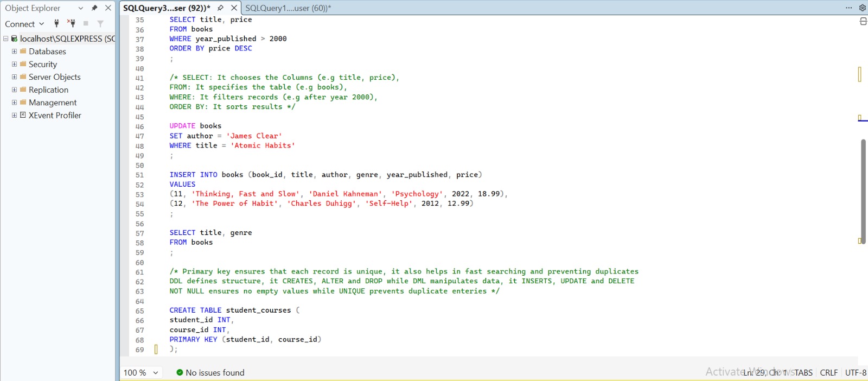Click the Databases folder icon

coord(23,51)
